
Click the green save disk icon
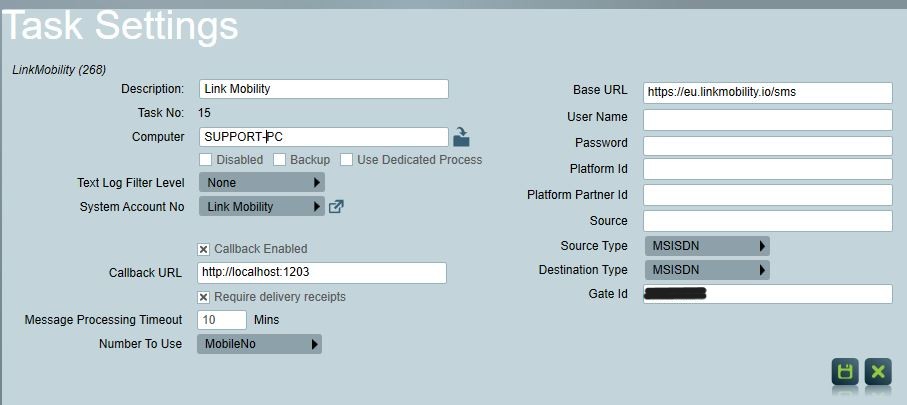point(845,371)
